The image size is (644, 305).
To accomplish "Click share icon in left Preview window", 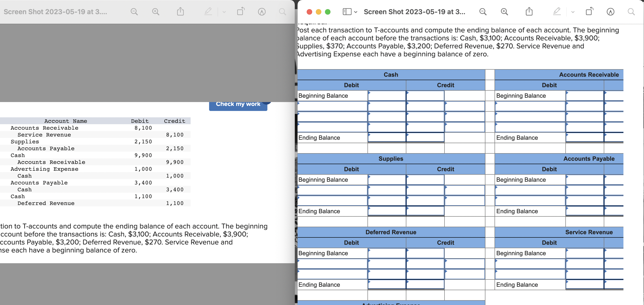I will [x=180, y=12].
